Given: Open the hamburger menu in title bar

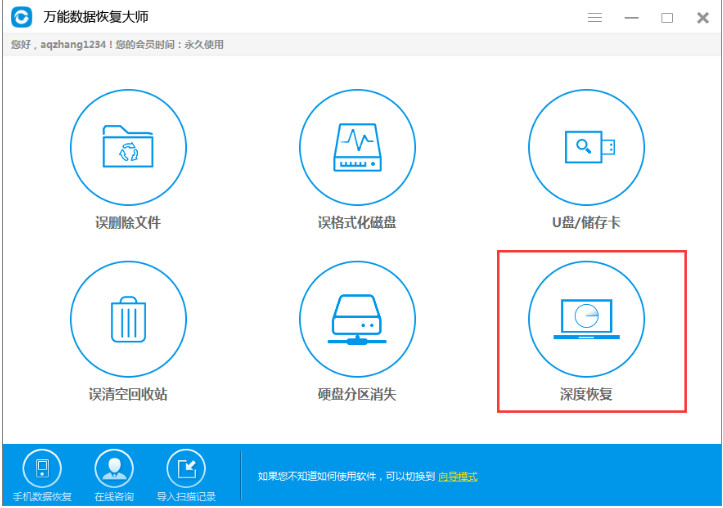Looking at the screenshot, I should coord(595,18).
